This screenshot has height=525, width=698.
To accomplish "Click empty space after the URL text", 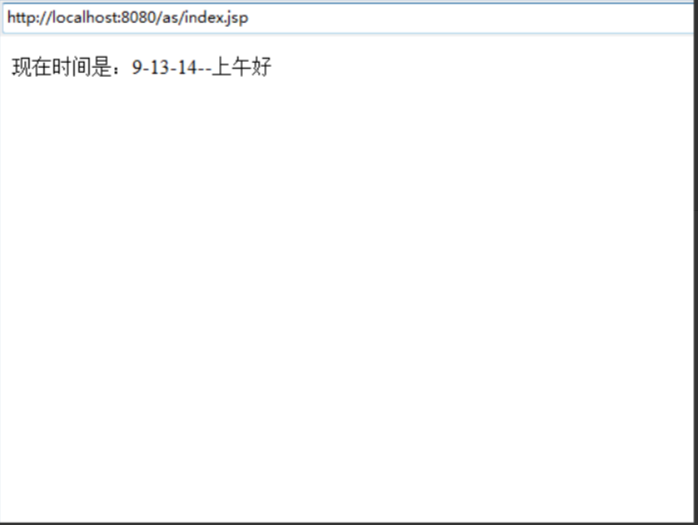I will (x=467, y=18).
